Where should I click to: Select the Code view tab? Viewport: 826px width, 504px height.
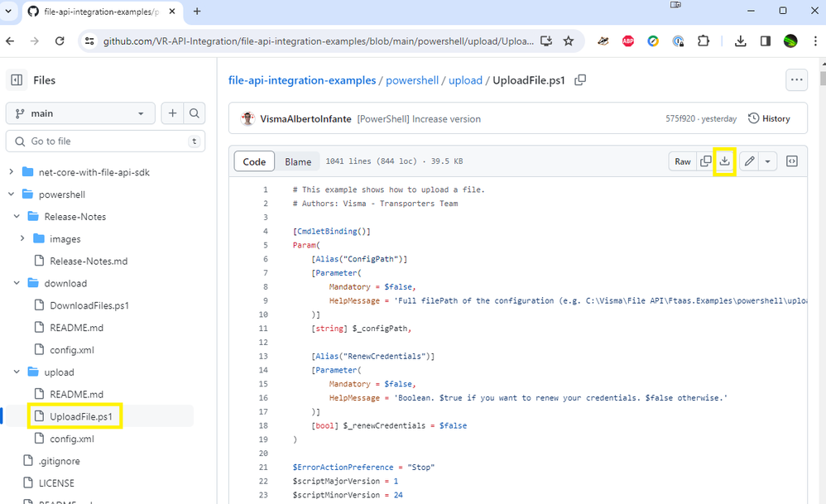tap(254, 162)
